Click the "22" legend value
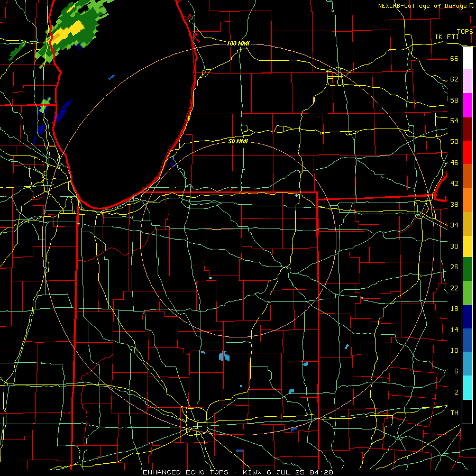This screenshot has height=476, width=476. coord(454,288)
